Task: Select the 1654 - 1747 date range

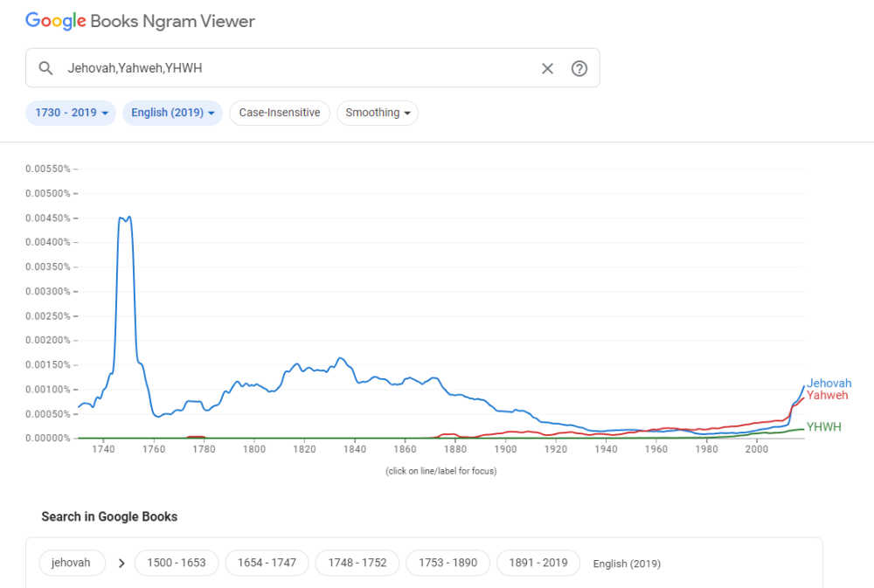Action: (x=267, y=563)
